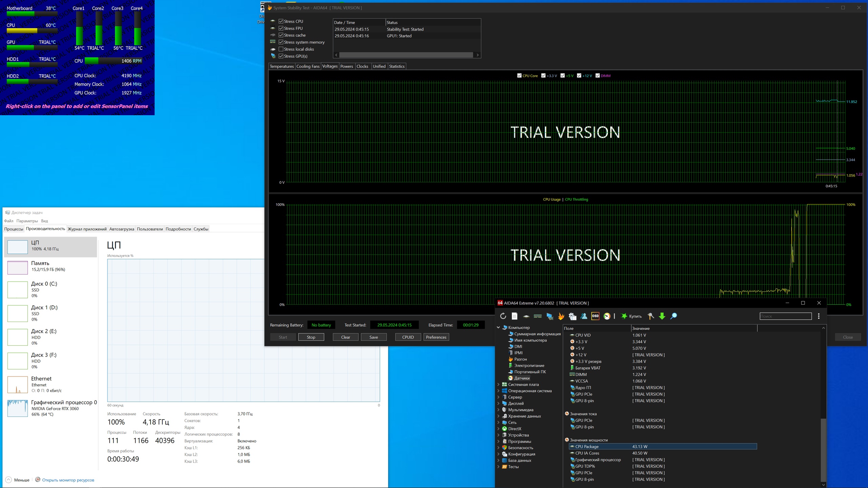Click the AIDA64 refresh icon
This screenshot has height=488, width=868.
point(503,316)
